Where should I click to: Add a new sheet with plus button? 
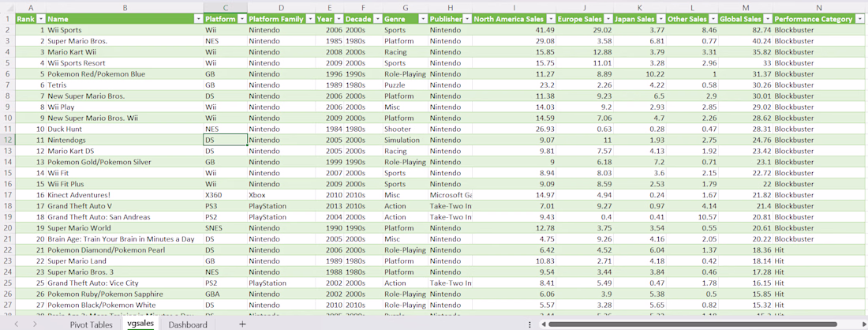(242, 324)
